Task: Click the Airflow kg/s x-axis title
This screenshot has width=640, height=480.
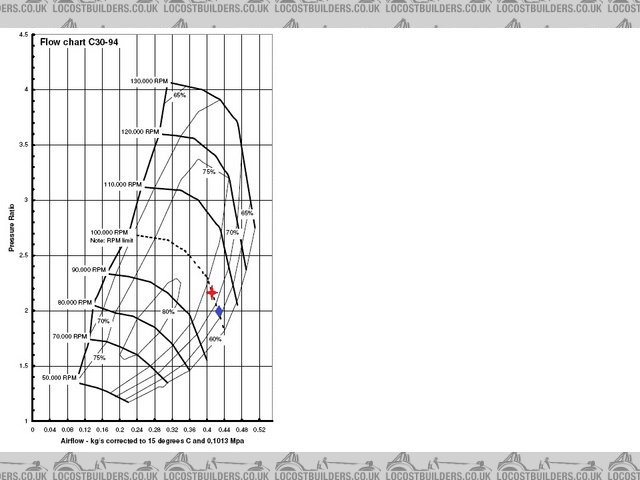Action: click(x=137, y=441)
